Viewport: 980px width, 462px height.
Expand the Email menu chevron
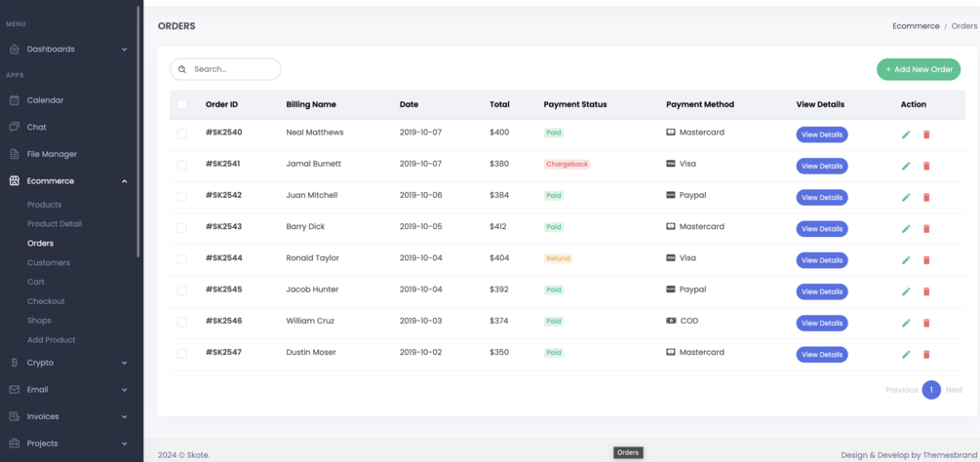[125, 390]
